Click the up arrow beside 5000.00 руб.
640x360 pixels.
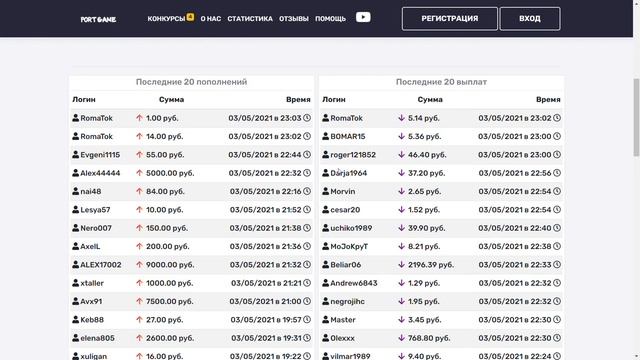[139, 173]
